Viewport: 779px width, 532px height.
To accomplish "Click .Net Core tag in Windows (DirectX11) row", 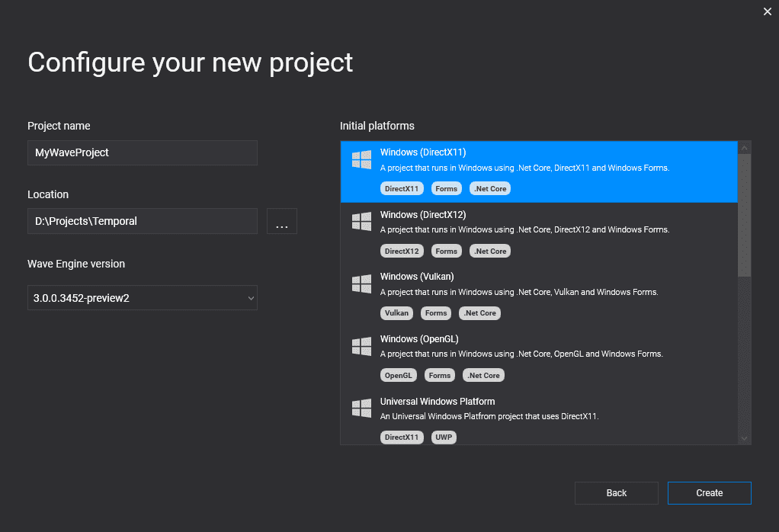I will click(x=490, y=189).
